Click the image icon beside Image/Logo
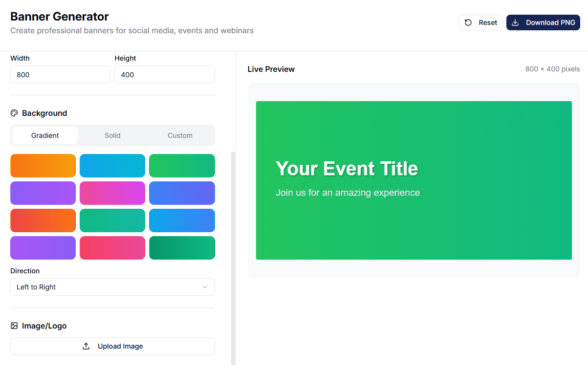 (x=14, y=326)
